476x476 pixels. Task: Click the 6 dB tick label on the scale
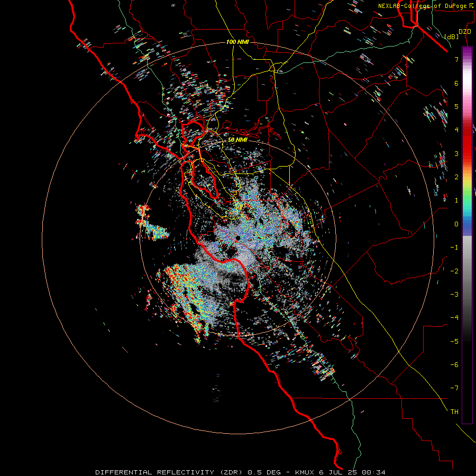coord(456,83)
